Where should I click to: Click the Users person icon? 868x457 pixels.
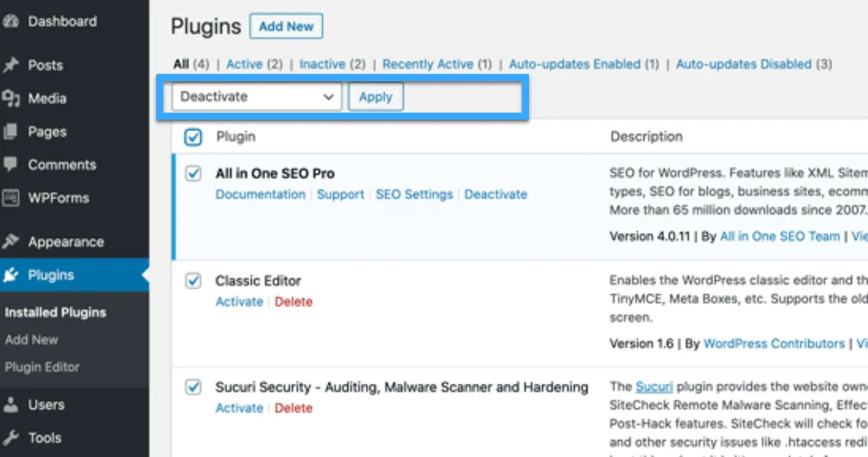(10, 405)
